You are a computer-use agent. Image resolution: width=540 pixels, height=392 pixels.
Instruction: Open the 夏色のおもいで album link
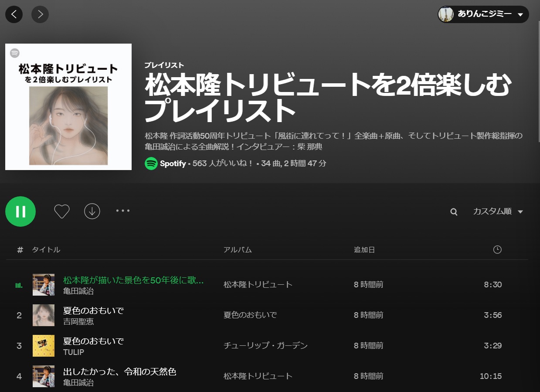250,315
